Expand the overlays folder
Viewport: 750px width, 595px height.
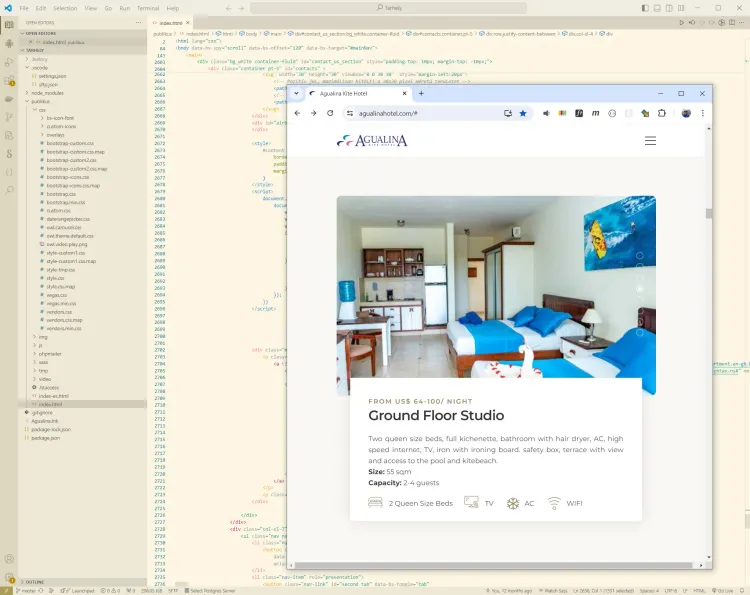(55, 135)
